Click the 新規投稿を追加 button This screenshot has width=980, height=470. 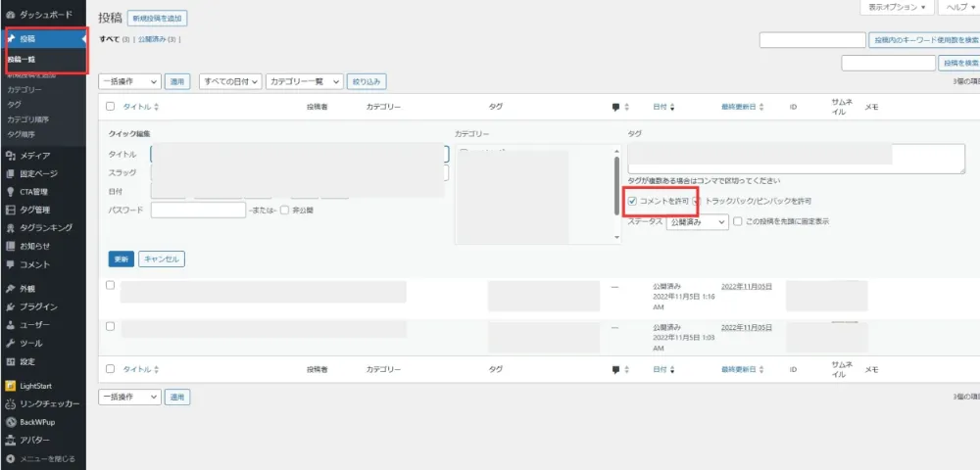158,19
